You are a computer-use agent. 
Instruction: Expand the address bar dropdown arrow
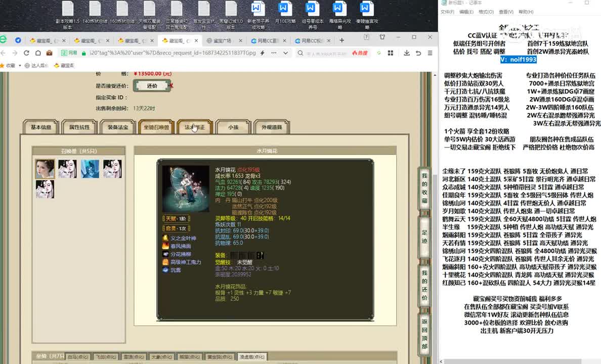pyautogui.click(x=286, y=53)
